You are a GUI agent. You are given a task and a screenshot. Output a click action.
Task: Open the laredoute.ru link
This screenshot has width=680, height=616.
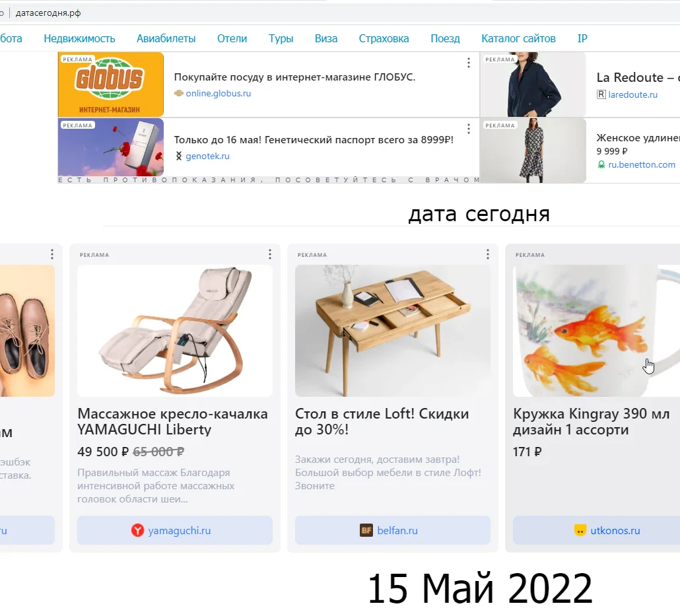tap(632, 94)
